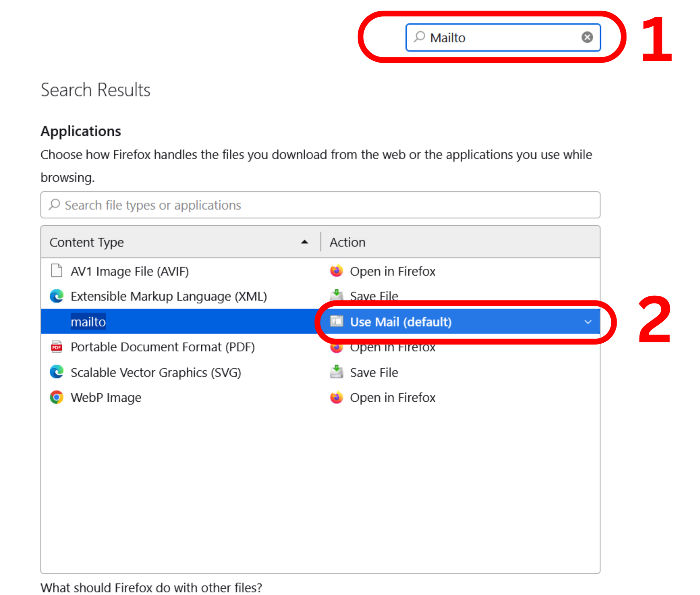The width and height of the screenshot is (700, 595).
Task: Click Search file types or applications field
Action: pos(320,205)
